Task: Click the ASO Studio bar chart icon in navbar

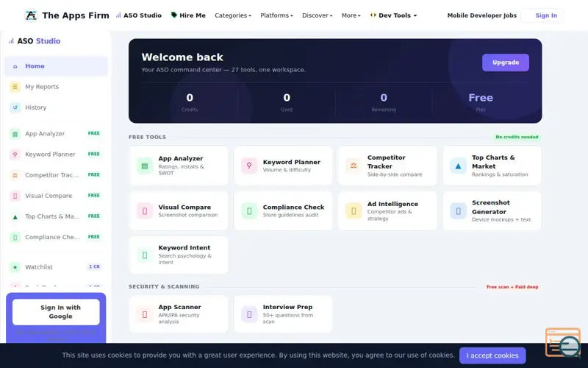Action: pos(118,15)
